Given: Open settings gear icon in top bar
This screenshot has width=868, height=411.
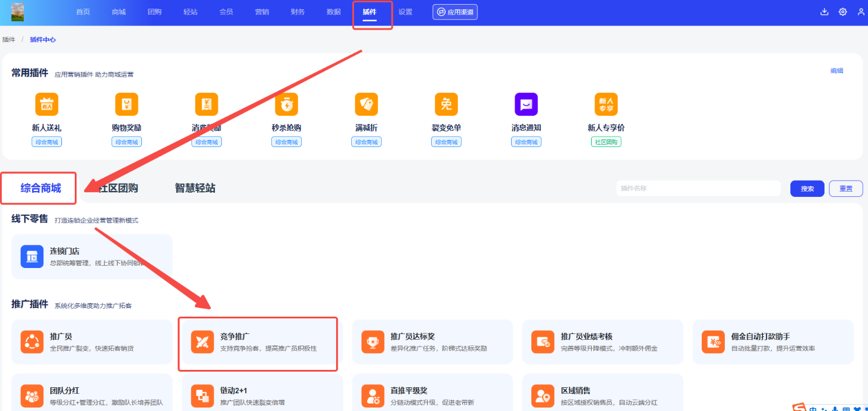Looking at the screenshot, I should (x=843, y=12).
